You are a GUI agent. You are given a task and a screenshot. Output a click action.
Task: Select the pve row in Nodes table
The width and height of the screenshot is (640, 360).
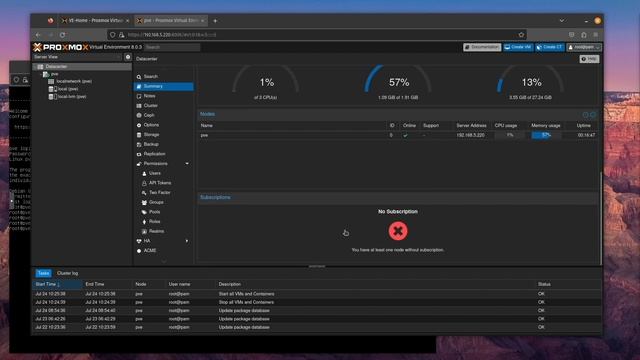pyautogui.click(x=398, y=135)
